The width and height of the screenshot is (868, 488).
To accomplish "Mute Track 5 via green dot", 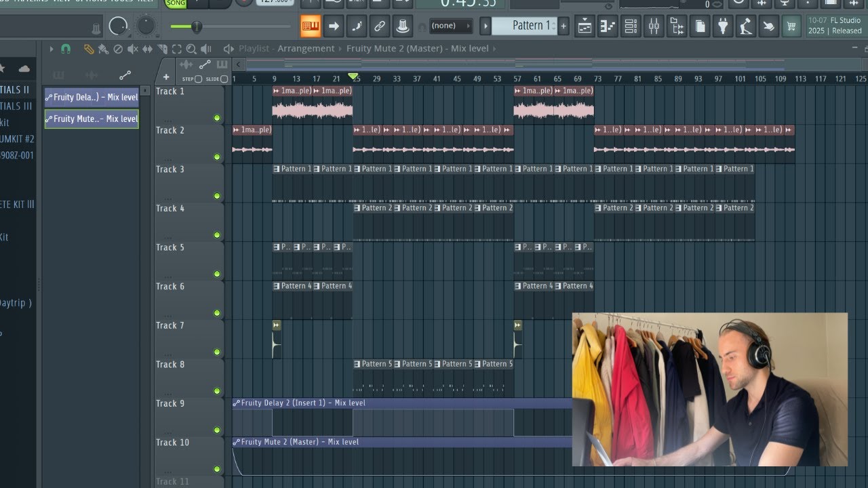I will (217, 274).
